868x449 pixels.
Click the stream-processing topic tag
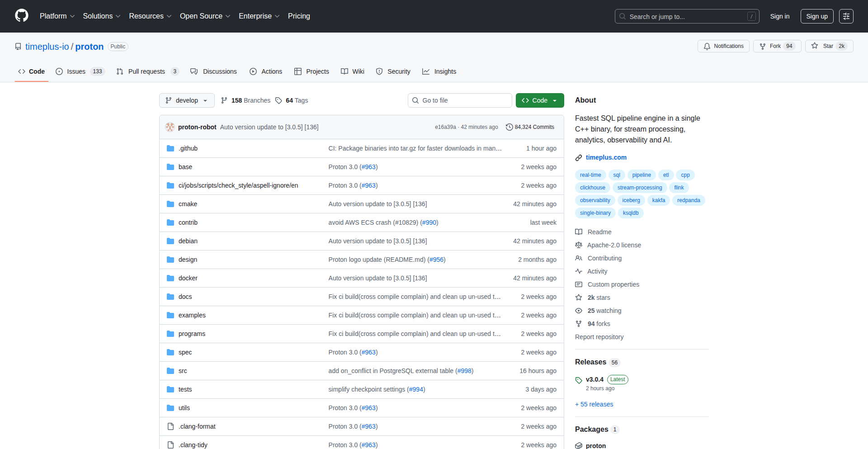[640, 188]
